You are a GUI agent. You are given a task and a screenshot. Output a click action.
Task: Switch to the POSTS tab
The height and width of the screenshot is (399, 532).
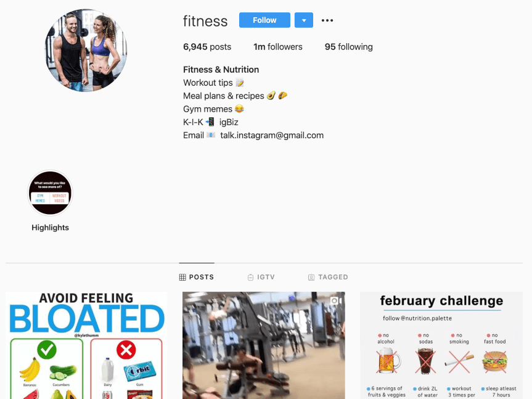click(x=197, y=277)
